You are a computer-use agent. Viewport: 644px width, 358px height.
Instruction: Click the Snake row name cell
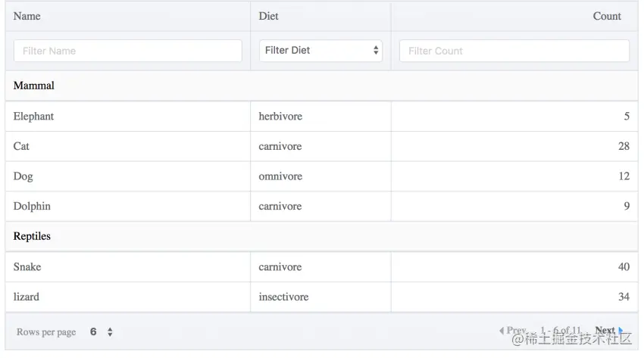click(x=27, y=266)
